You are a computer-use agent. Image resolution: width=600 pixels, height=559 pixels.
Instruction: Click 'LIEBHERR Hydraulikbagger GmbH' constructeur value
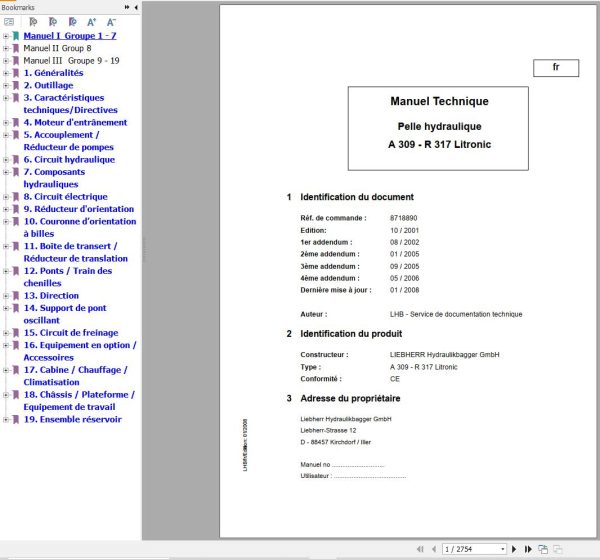tap(444, 355)
